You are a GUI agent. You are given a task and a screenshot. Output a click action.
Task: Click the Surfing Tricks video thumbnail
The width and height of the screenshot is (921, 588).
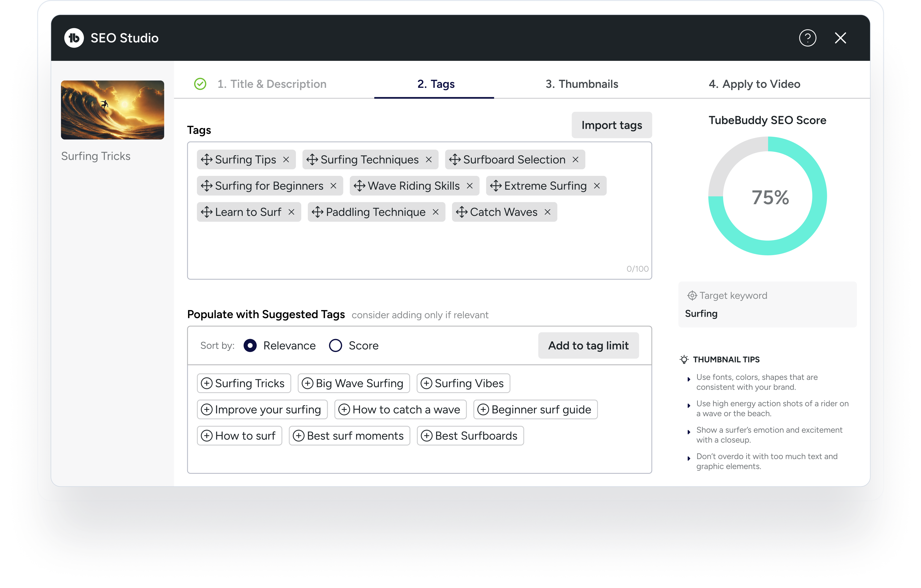pos(112,110)
